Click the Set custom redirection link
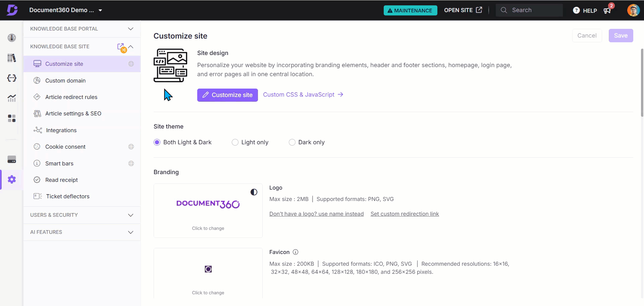Viewport: 644px width, 306px height. 405,214
